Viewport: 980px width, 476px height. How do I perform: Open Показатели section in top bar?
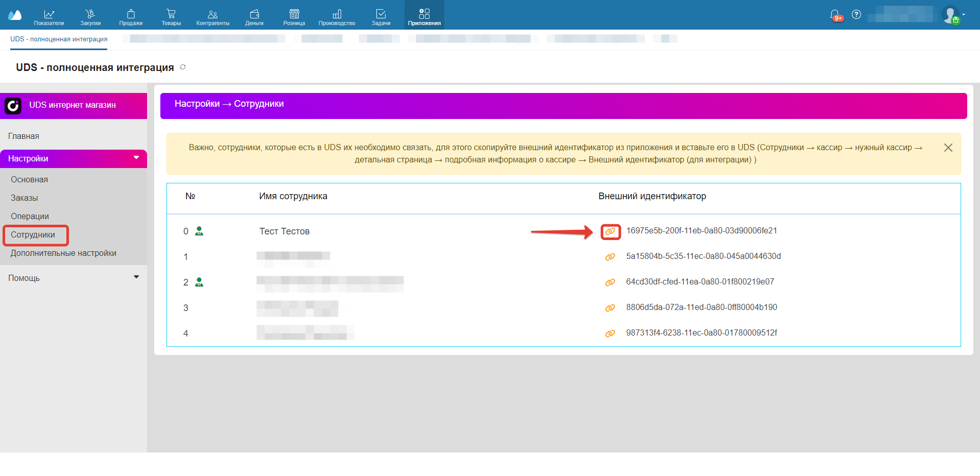click(x=49, y=17)
